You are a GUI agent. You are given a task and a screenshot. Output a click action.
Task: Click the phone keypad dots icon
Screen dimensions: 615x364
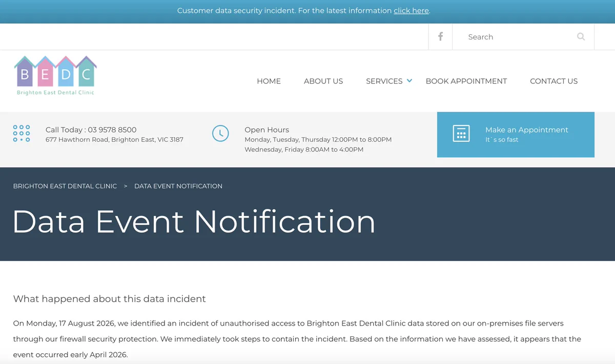22,133
